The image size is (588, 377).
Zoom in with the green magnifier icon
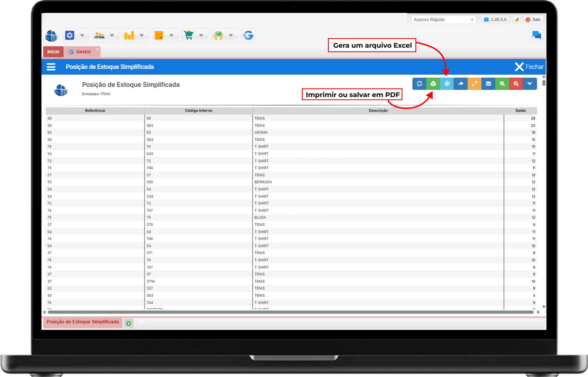tap(502, 84)
